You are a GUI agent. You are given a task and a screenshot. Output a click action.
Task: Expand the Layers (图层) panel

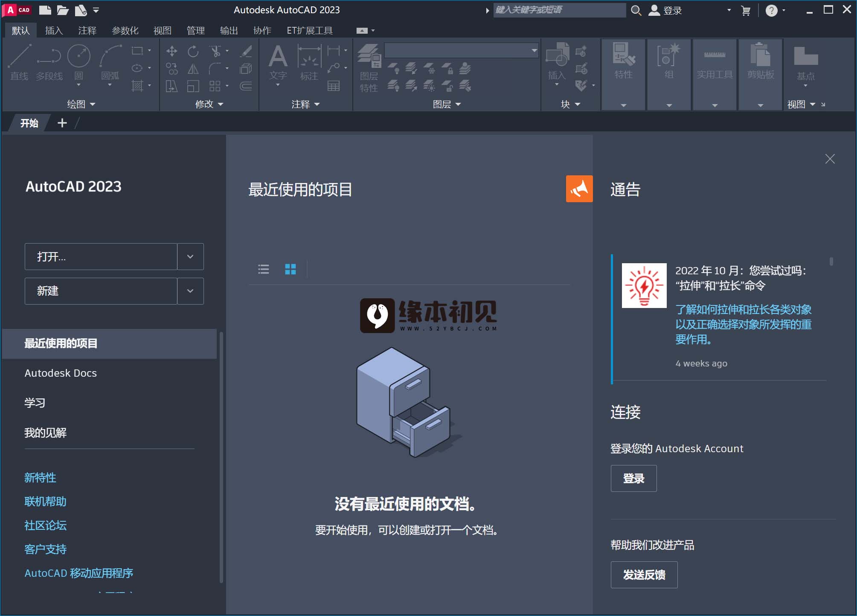(x=447, y=104)
